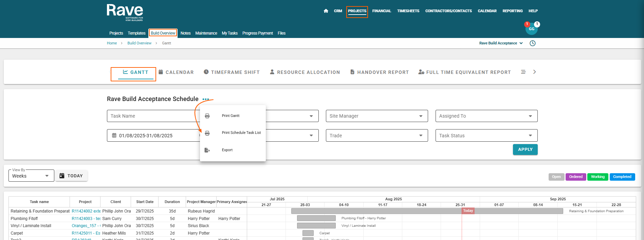Click Export in the popup menu

pyautogui.click(x=227, y=150)
